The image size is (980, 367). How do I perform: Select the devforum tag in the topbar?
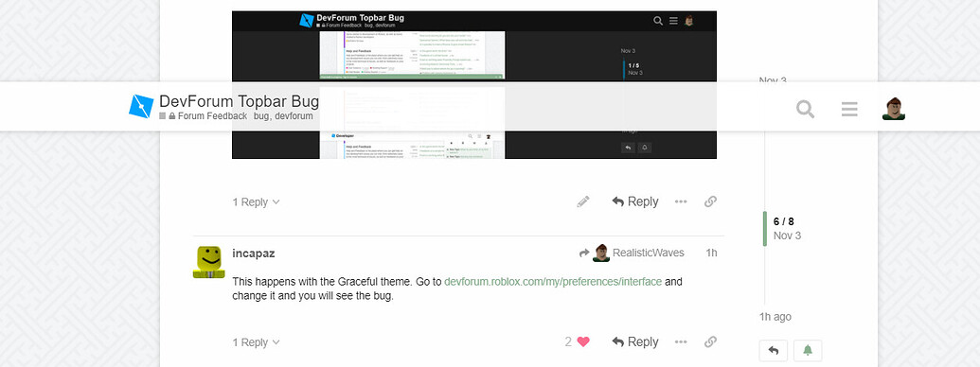click(x=294, y=116)
